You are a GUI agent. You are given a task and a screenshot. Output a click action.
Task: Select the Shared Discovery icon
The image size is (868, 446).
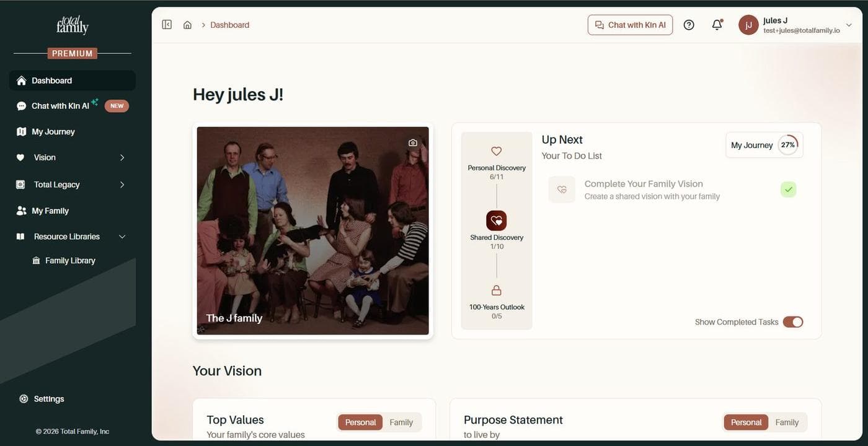tap(497, 221)
